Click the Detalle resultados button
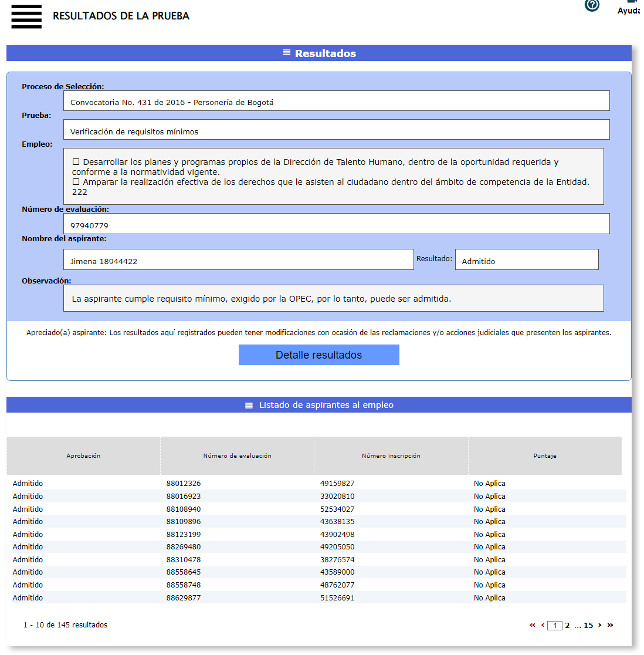 tap(318, 355)
